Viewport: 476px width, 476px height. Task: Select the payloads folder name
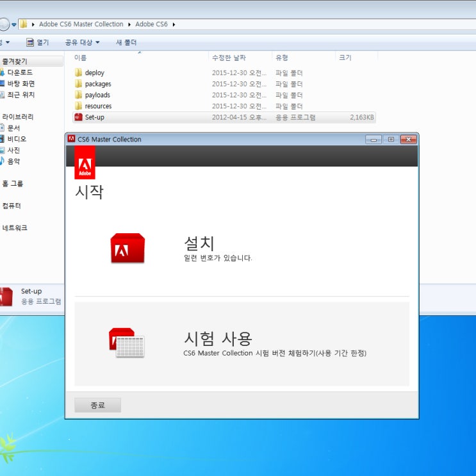tap(97, 95)
